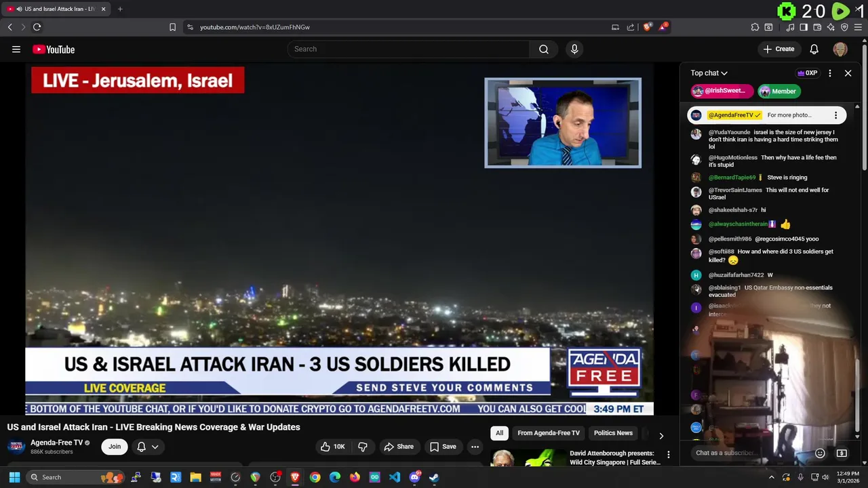Screen dimensions: 868x488
Task: Open File Explorer from the taskbar
Action: pos(195,477)
